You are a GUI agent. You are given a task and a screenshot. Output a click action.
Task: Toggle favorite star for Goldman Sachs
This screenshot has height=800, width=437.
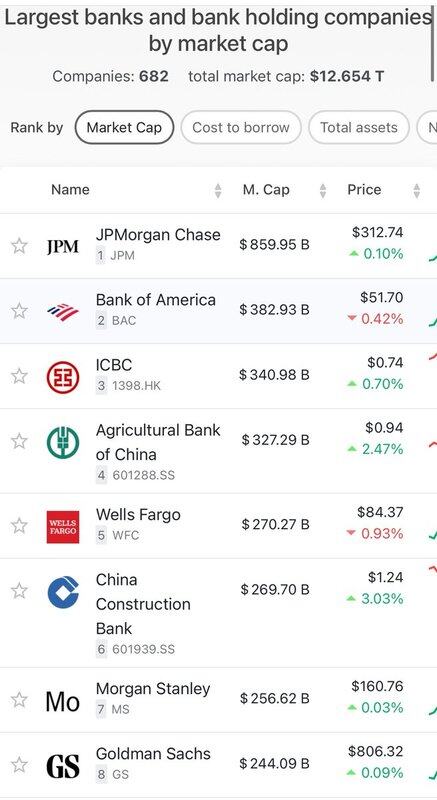19,764
